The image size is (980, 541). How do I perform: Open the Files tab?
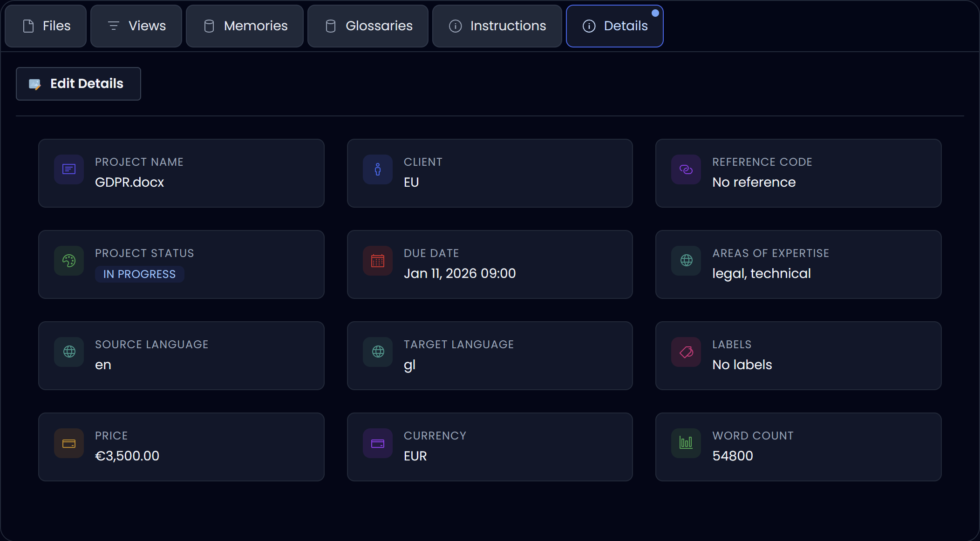pos(46,26)
